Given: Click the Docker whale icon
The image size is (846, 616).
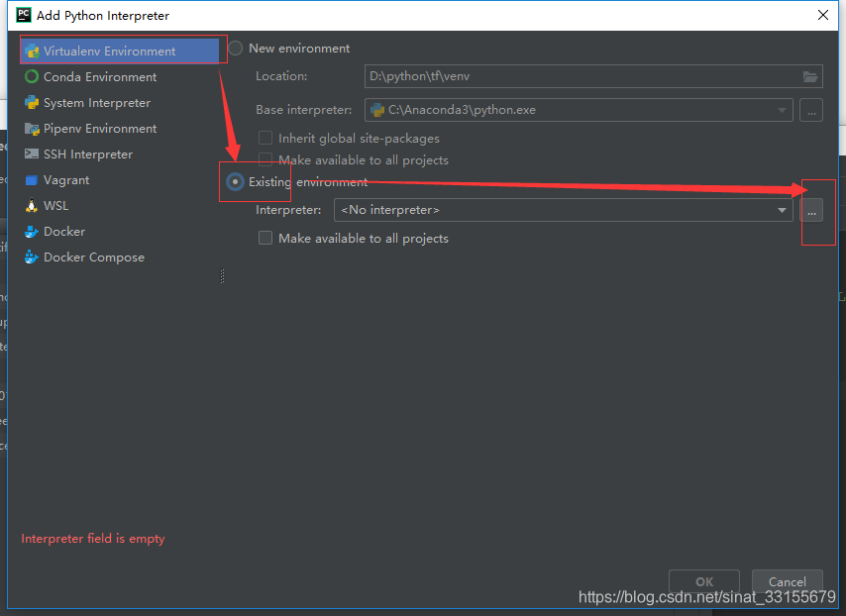Looking at the screenshot, I should pyautogui.click(x=32, y=232).
